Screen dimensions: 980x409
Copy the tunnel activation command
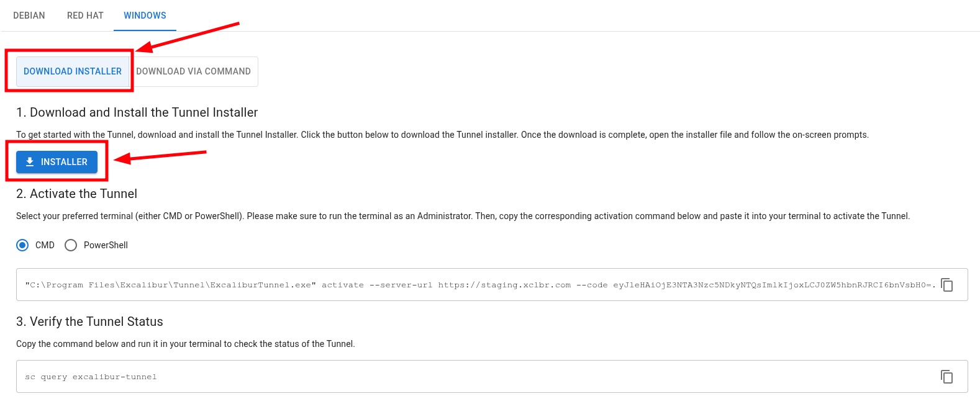point(946,285)
